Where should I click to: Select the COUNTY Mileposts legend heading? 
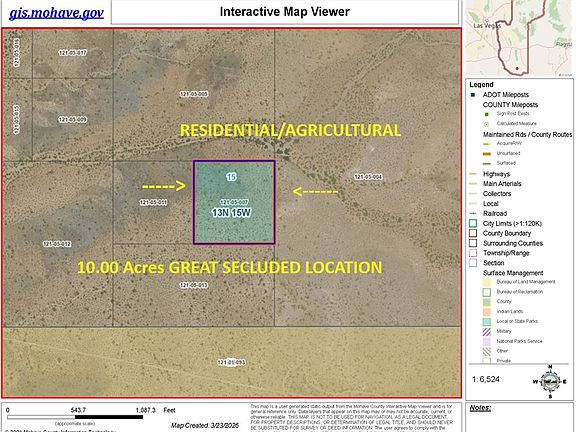click(x=510, y=105)
